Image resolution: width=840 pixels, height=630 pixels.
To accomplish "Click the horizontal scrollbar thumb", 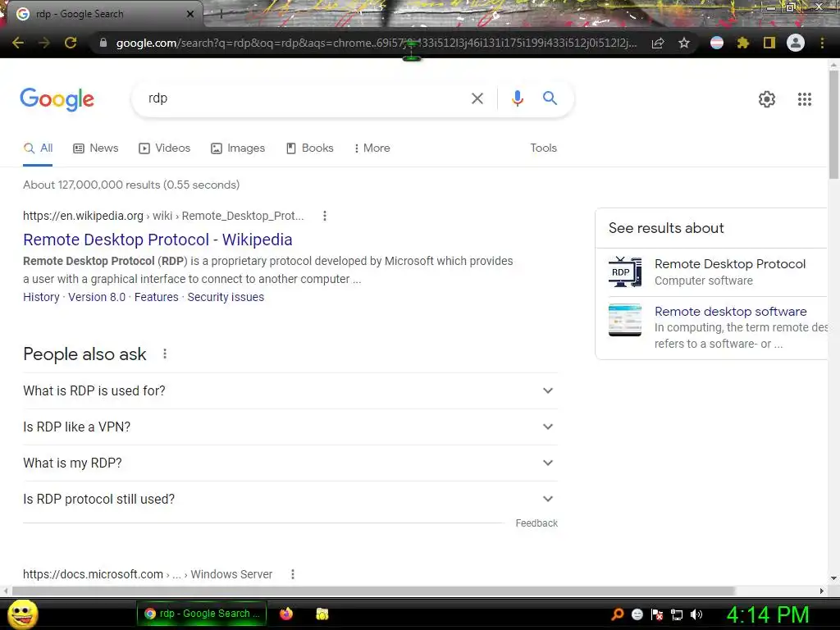I will pyautogui.click(x=373, y=591).
